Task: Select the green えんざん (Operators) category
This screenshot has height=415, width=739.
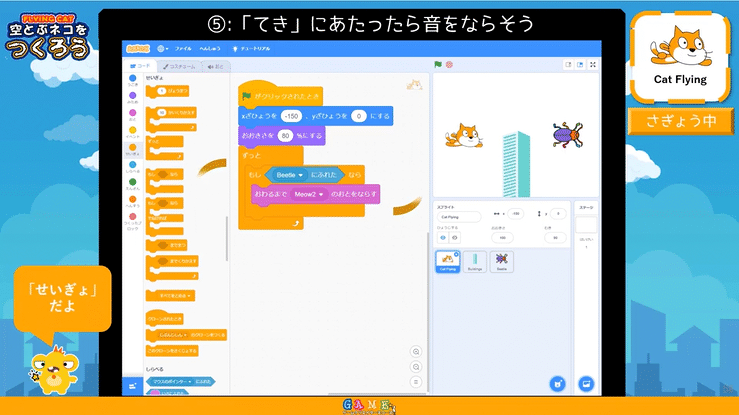Action: 133,184
